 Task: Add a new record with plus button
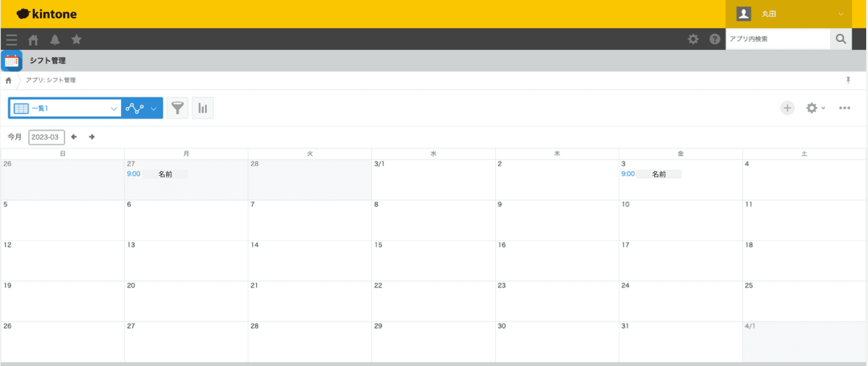click(788, 108)
